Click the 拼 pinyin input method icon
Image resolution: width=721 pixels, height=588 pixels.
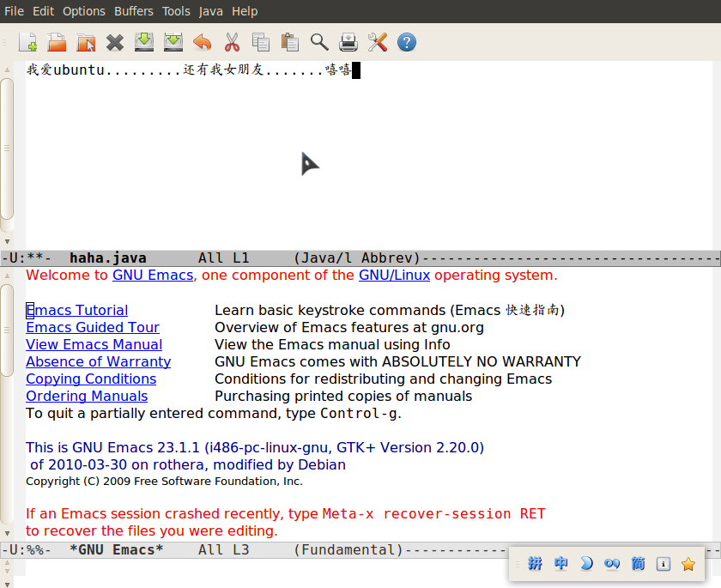click(535, 563)
